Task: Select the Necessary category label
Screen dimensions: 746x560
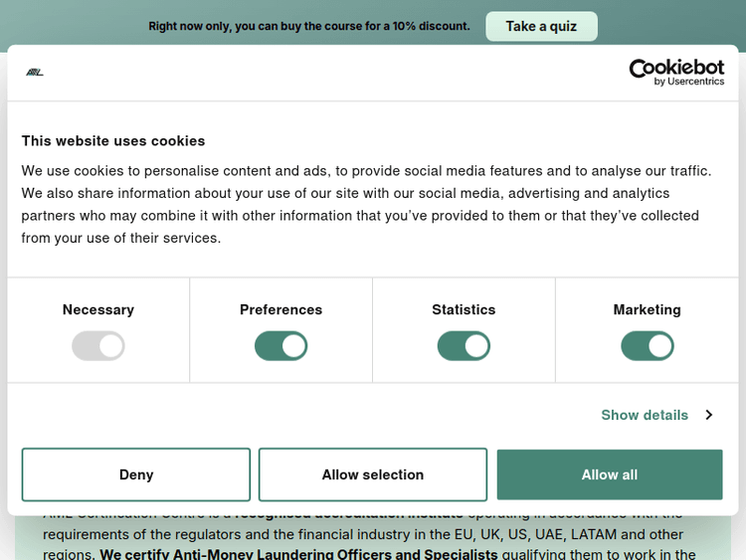Action: [x=98, y=309]
